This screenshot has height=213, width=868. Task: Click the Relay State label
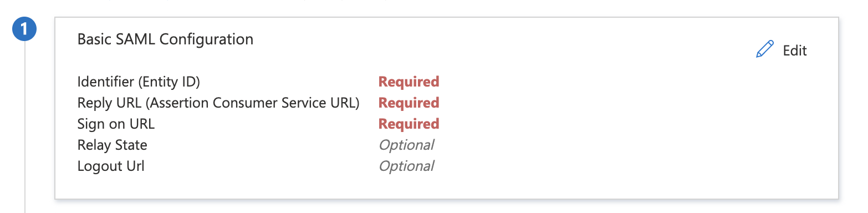112,145
